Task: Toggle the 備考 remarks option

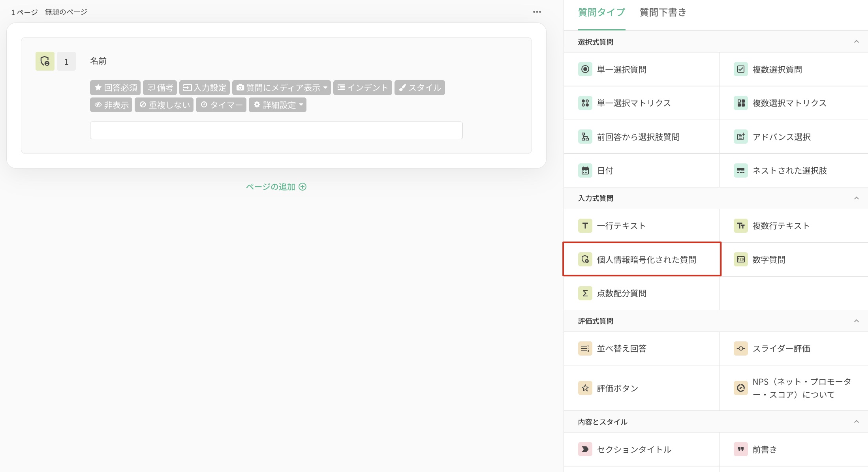Action: pyautogui.click(x=160, y=88)
